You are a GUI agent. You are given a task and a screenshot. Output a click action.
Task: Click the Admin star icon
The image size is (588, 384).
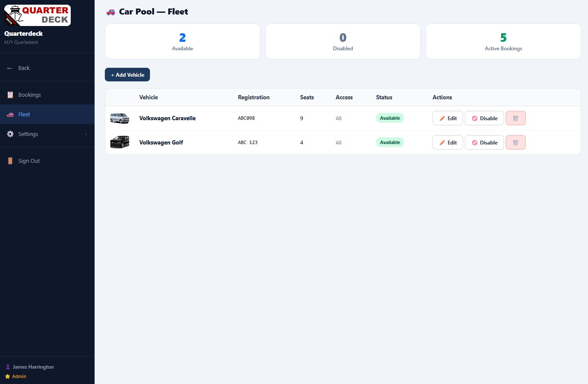click(8, 376)
